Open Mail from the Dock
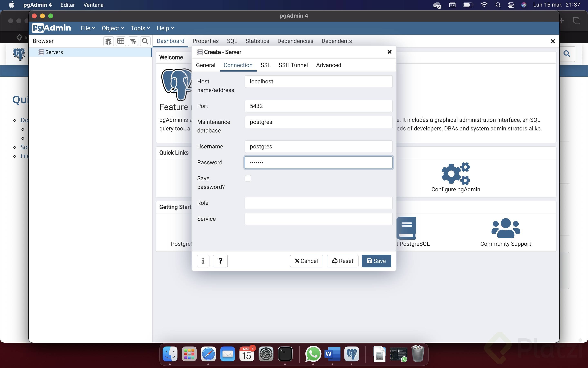This screenshot has width=588, height=368. pos(227,354)
